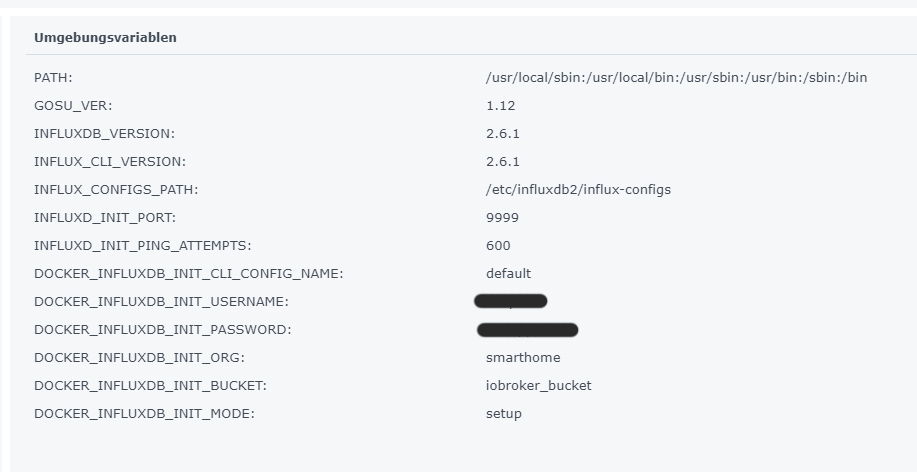Screen dimensions: 917x472
Task: Click the init mode value setup
Action: pos(504,414)
